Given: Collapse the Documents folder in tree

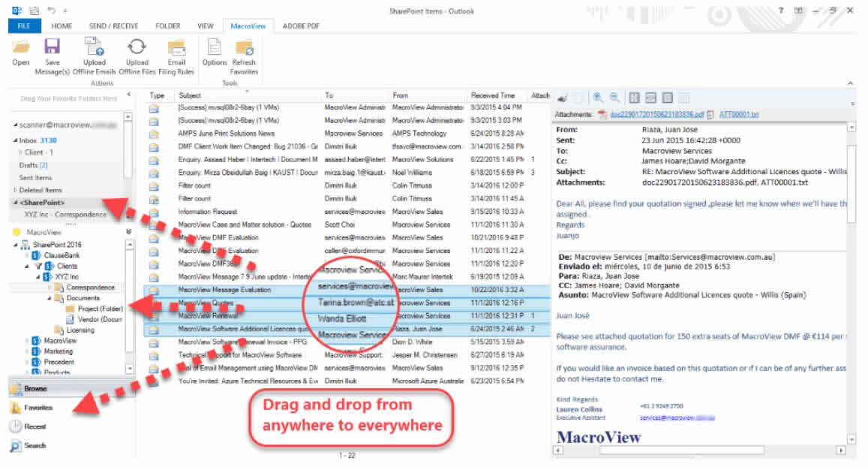Looking at the screenshot, I should coord(50,298).
